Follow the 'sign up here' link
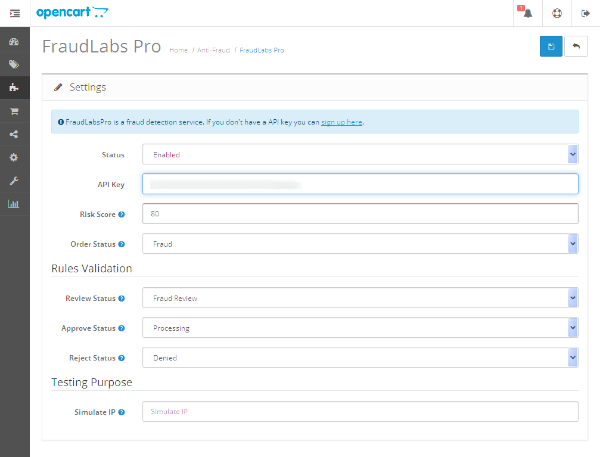Image resolution: width=600 pixels, height=457 pixels. [341, 122]
